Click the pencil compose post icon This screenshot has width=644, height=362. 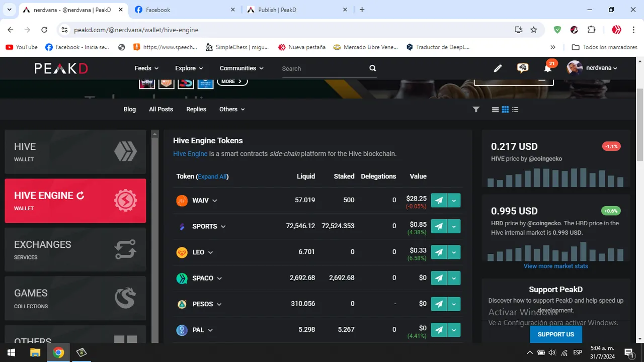498,68
